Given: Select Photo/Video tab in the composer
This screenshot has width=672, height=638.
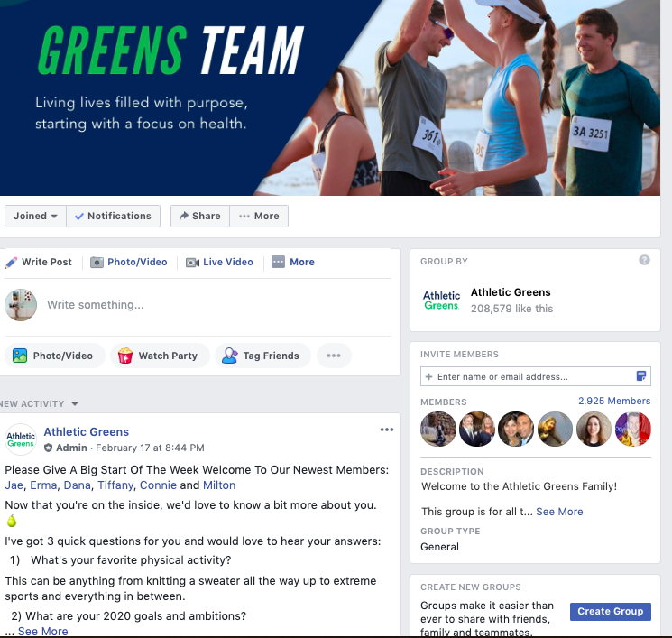Looking at the screenshot, I should [137, 262].
